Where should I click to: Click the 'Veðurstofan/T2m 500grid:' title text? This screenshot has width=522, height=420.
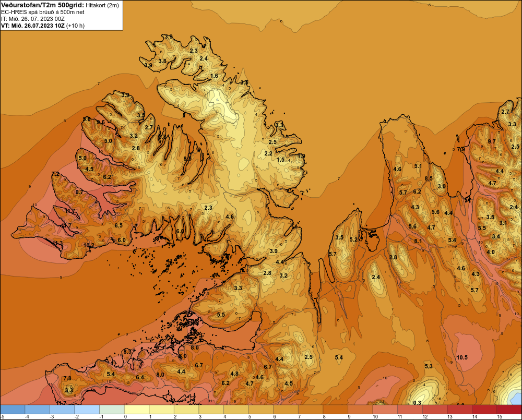click(x=42, y=5)
